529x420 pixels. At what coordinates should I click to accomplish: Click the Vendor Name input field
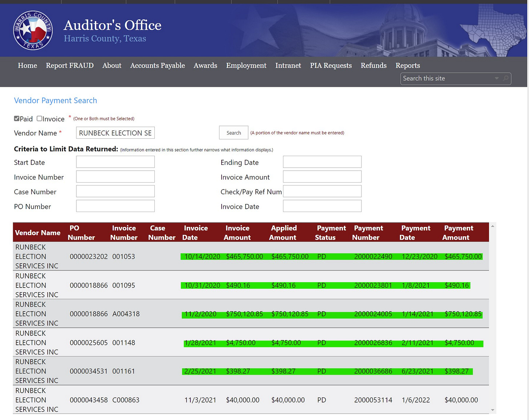pyautogui.click(x=116, y=133)
